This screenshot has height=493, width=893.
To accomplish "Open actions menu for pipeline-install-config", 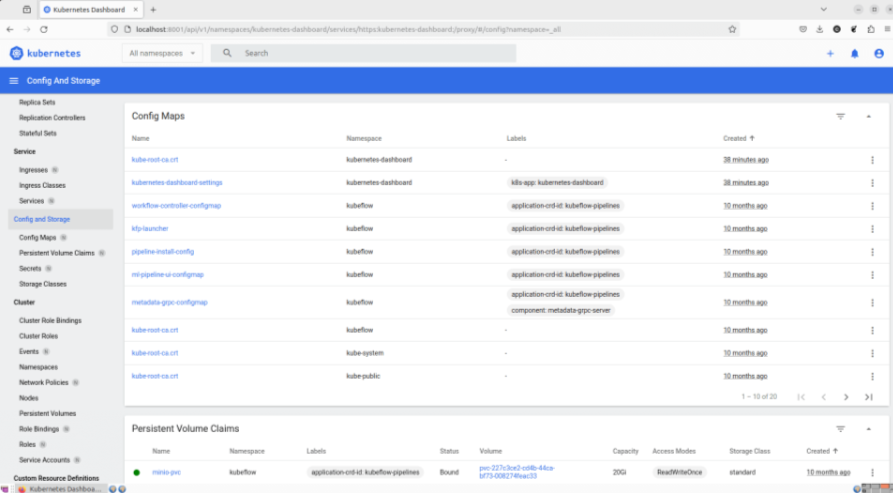I will [872, 252].
